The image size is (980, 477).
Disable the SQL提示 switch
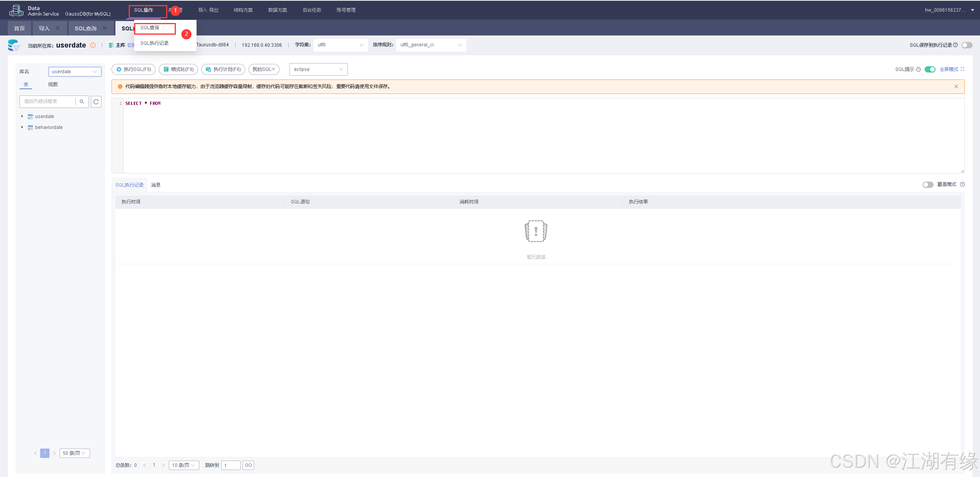(x=930, y=69)
